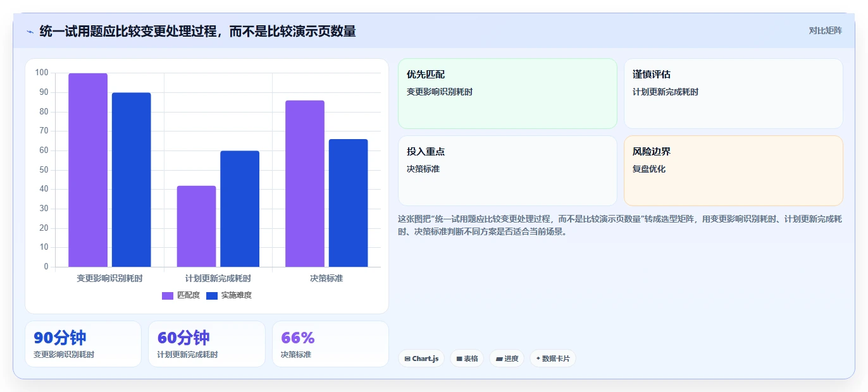The width and height of the screenshot is (868, 392).
Task: Click purple 匹配度 bar for 计划更新完成耗时
Action: (196, 226)
